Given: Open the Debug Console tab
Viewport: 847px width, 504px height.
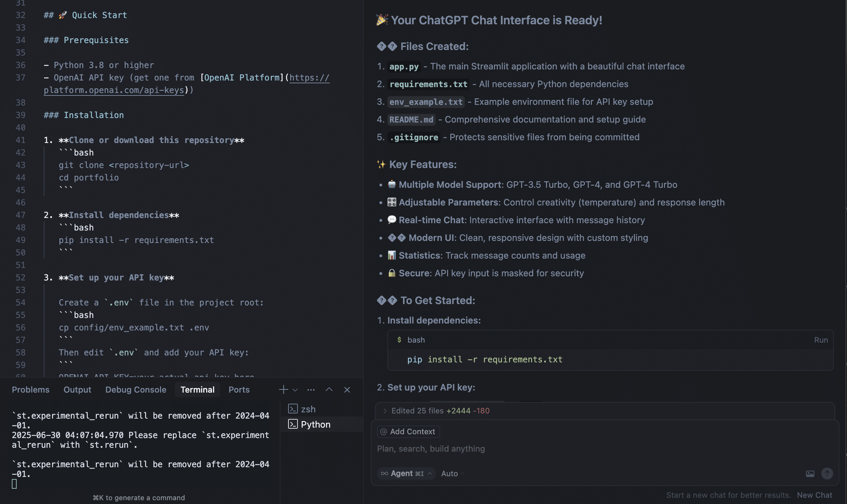Looking at the screenshot, I should coord(136,389).
